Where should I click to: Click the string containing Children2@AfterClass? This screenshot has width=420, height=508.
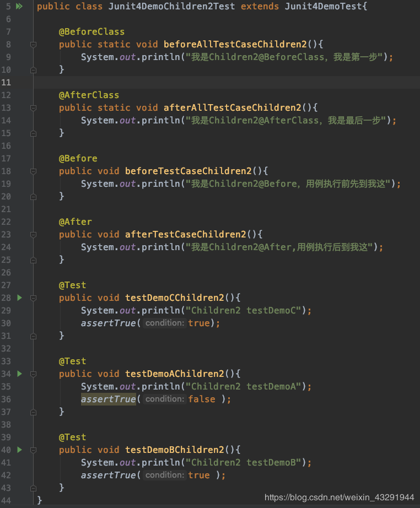pos(286,121)
